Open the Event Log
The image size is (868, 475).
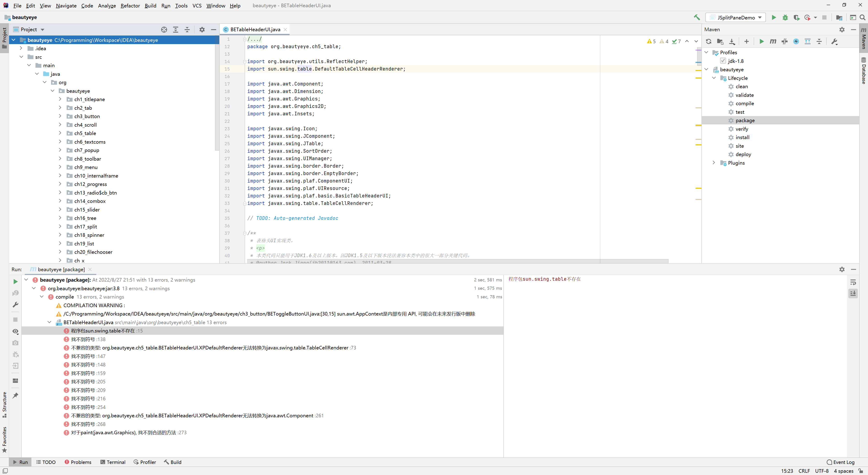coord(840,462)
